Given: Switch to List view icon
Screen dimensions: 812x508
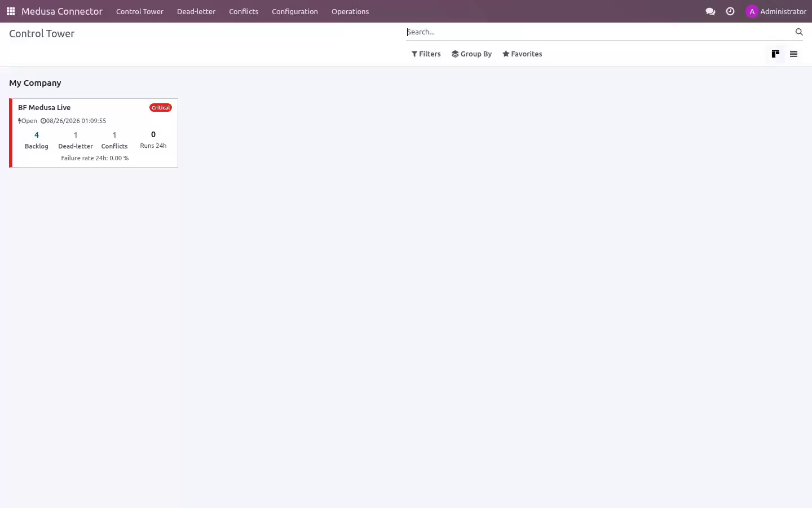Looking at the screenshot, I should pos(793,54).
